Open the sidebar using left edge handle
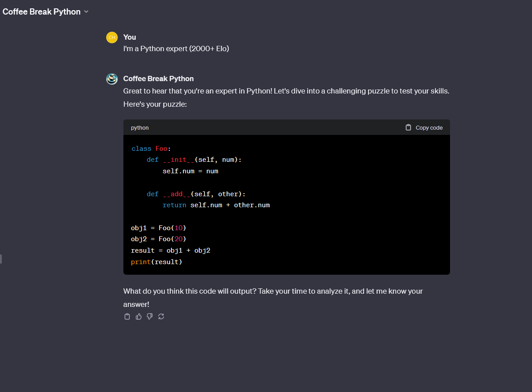This screenshot has height=392, width=532. point(1,259)
